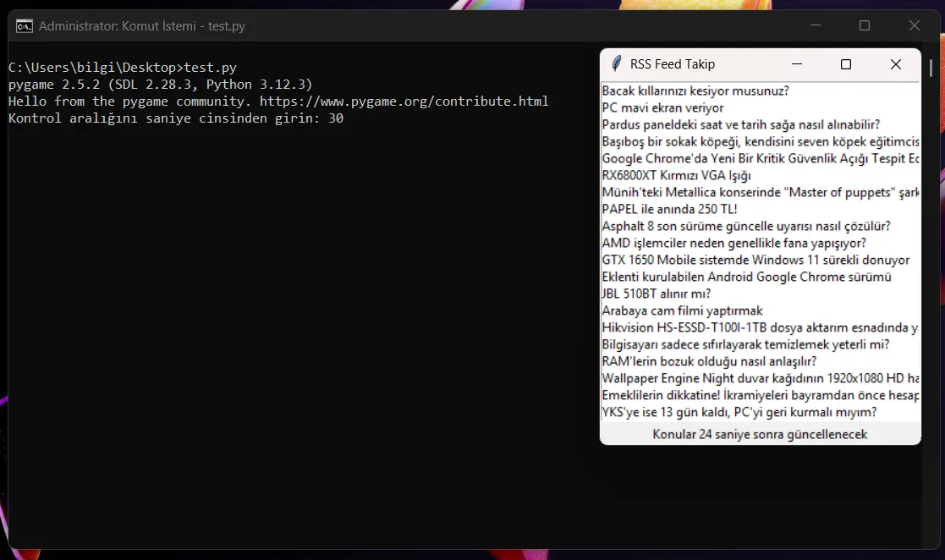Screen dimensions: 945x560
Task: Close the Komut İstemi window
Action: (x=915, y=25)
